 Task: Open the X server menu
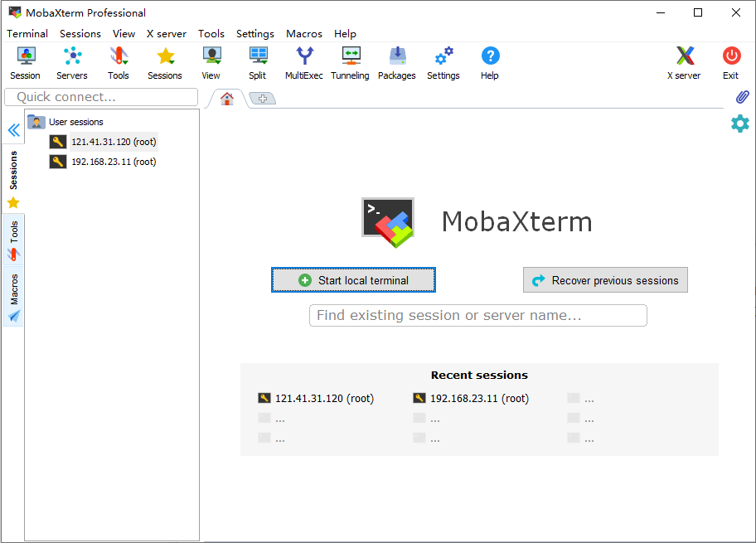click(167, 34)
